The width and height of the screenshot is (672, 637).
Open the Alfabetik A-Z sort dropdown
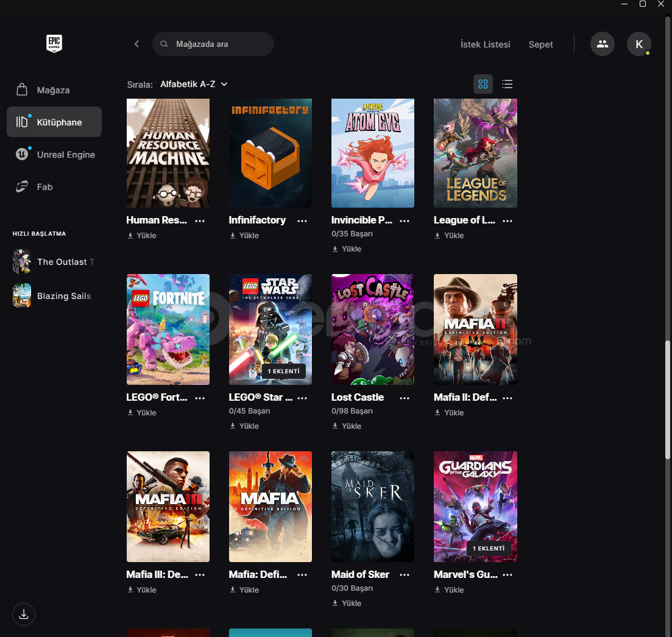pos(194,84)
